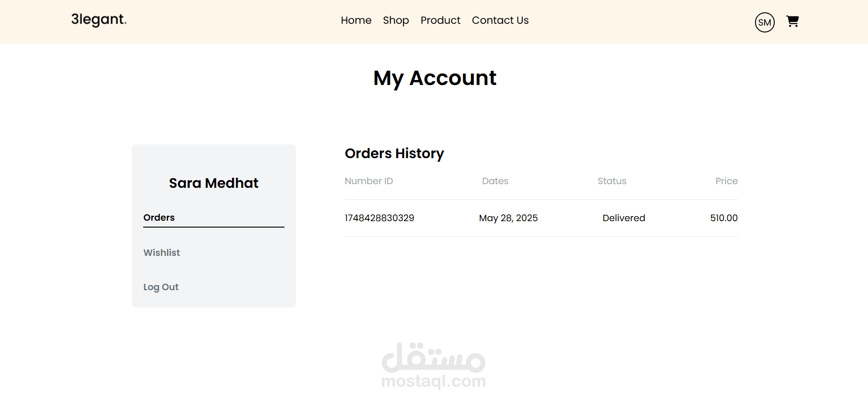
Task: Click the Dates column header
Action: [x=495, y=181]
